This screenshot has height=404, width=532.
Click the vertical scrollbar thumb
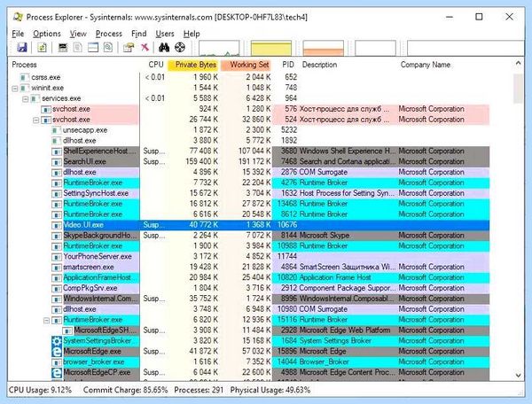point(518,89)
